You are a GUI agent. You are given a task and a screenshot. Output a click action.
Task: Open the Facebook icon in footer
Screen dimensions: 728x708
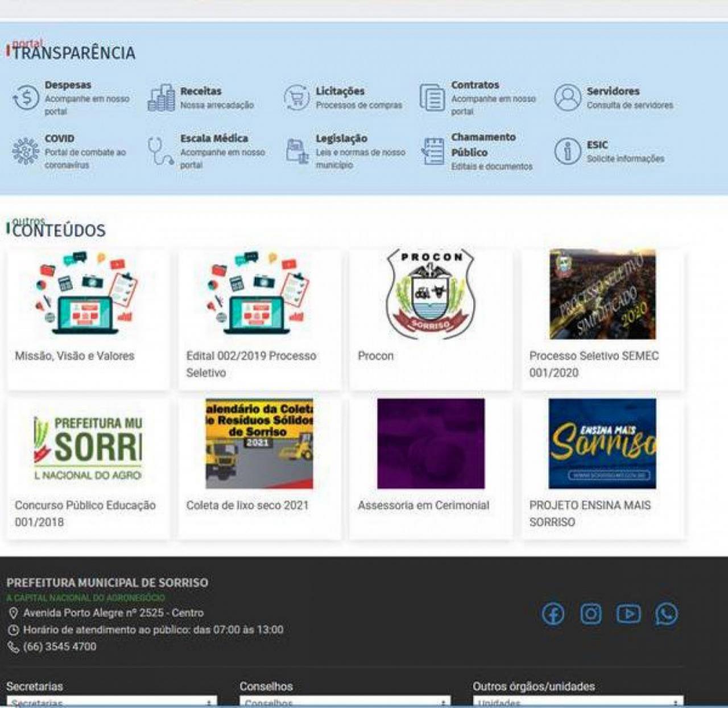(x=553, y=614)
